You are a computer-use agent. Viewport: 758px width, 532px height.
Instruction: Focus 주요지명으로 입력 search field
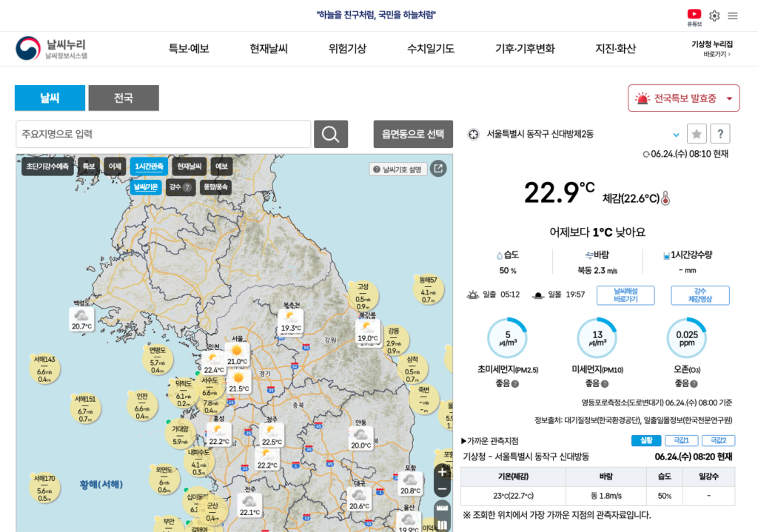(x=164, y=134)
